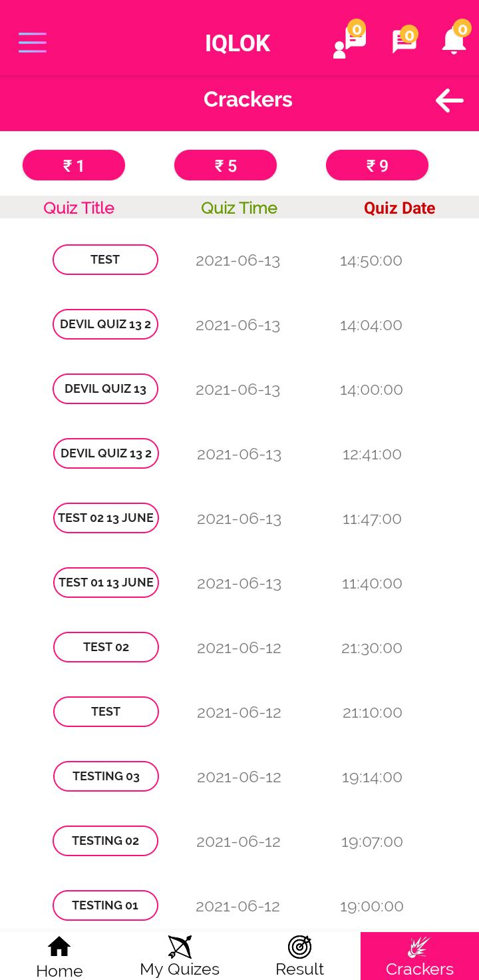Filter by ₹ 9 entry fee
Image resolution: width=479 pixels, height=980 pixels.
[377, 165]
